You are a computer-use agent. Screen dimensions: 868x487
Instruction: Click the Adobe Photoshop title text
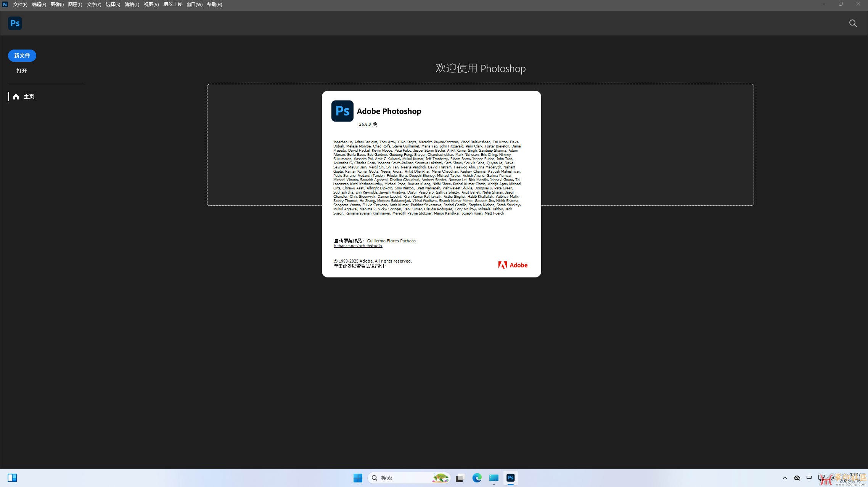[389, 111]
